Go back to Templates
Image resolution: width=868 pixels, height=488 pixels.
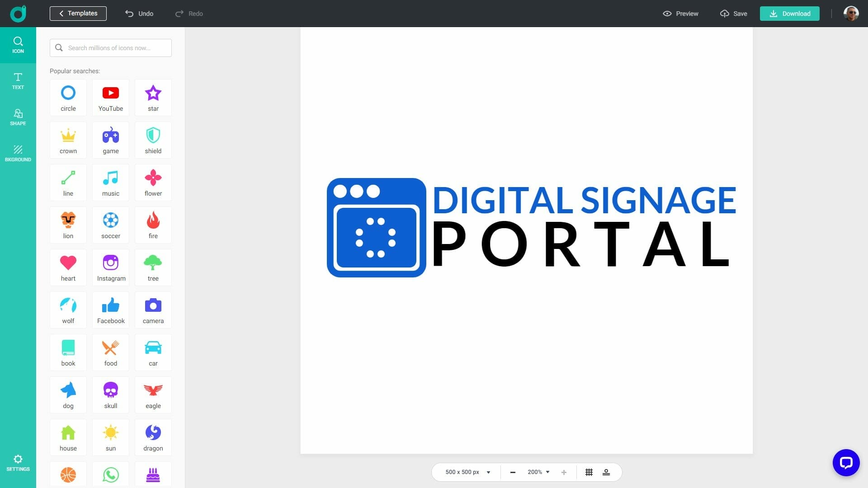tap(78, 14)
